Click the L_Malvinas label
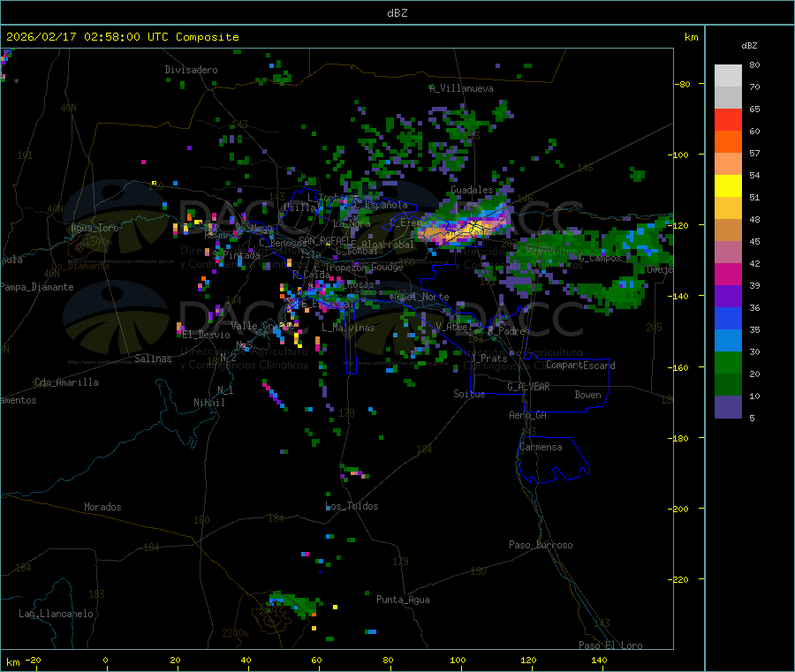This screenshot has width=795, height=672. click(348, 328)
